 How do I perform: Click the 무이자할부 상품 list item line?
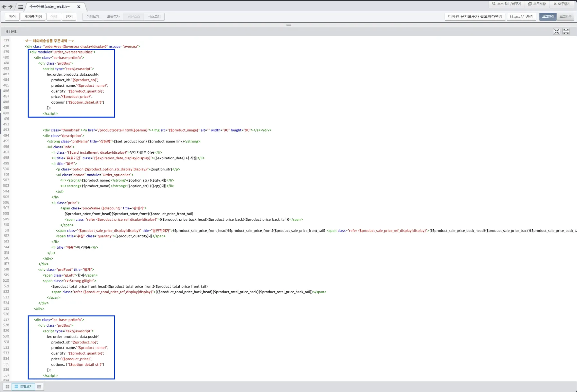[107, 152]
